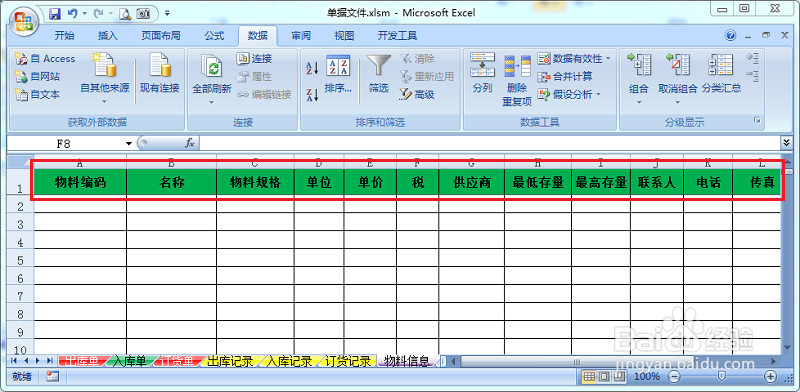Insert subtotals (分类汇总)

[x=721, y=73]
